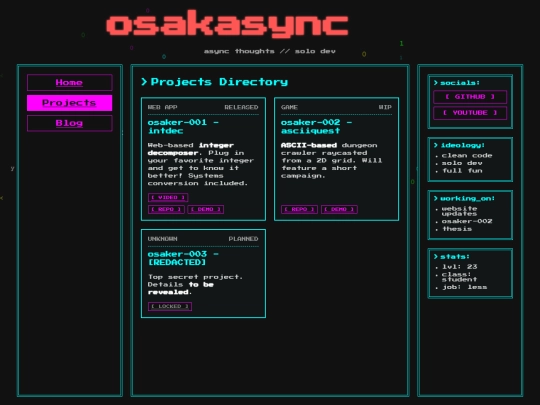This screenshot has height=405, width=540.
Task: Select the osaker-001 - intdec project title
Action: (x=183, y=126)
